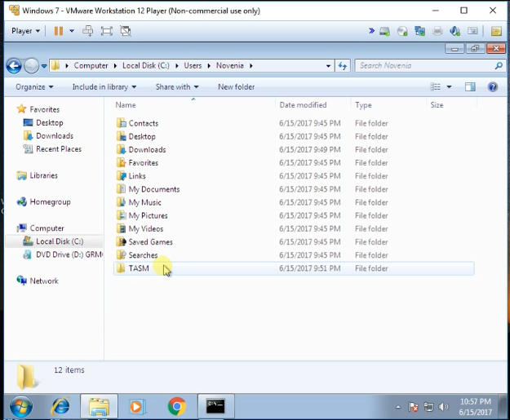Screen dimensions: 510x420
Task: Open the Windows Start menu
Action: click(21, 406)
